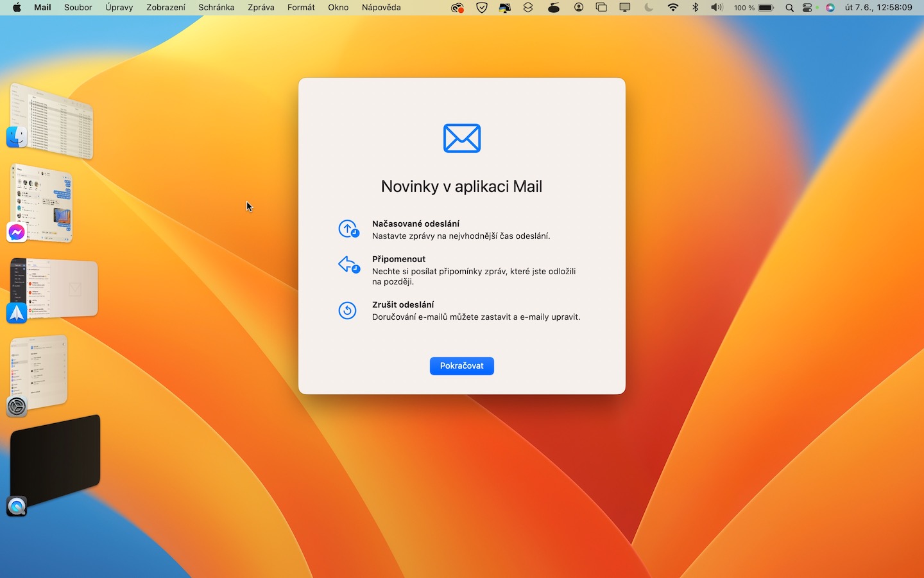Open Control Center from menu bar

coord(807,8)
